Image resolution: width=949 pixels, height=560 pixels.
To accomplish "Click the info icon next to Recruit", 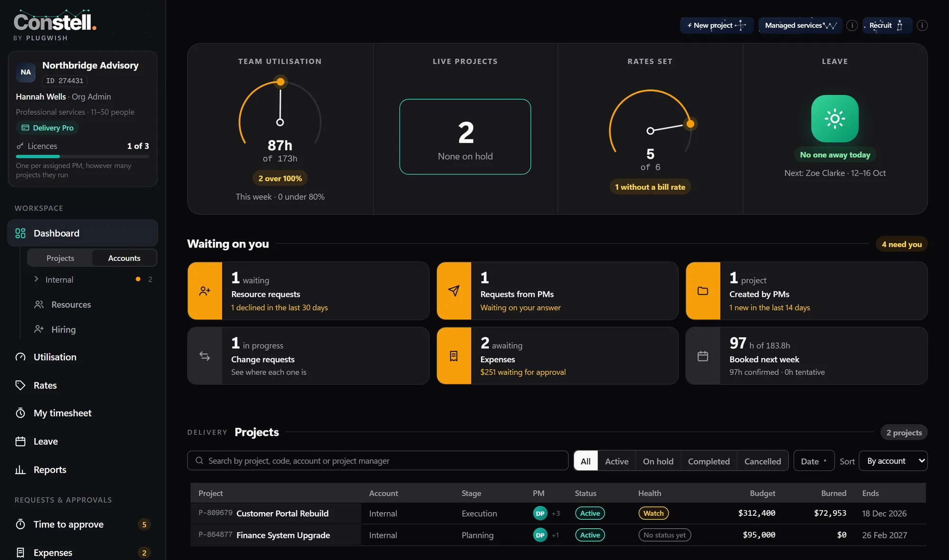I will pos(922,26).
